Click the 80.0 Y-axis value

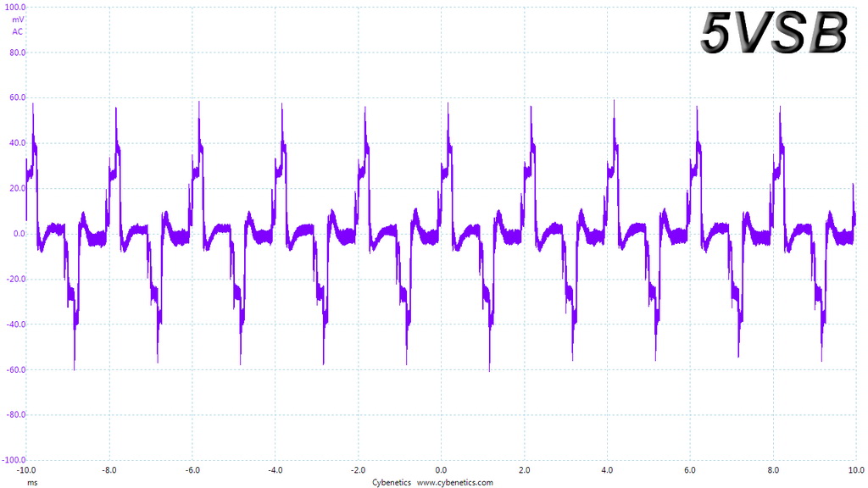[x=17, y=53]
